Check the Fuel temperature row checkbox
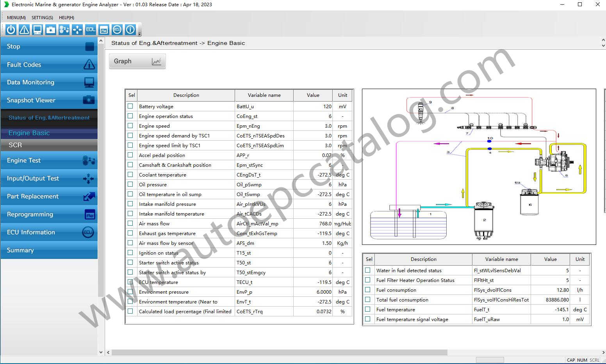 pos(367,309)
